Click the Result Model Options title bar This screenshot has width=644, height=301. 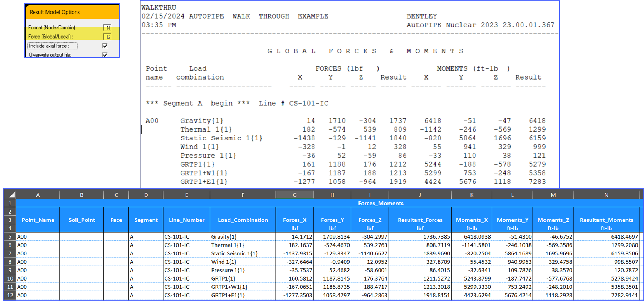point(72,12)
